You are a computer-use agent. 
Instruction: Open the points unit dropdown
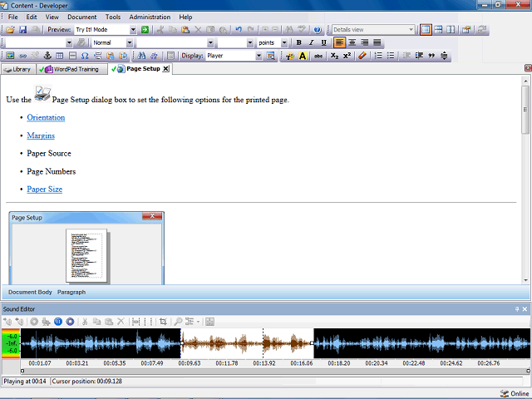pyautogui.click(x=284, y=42)
